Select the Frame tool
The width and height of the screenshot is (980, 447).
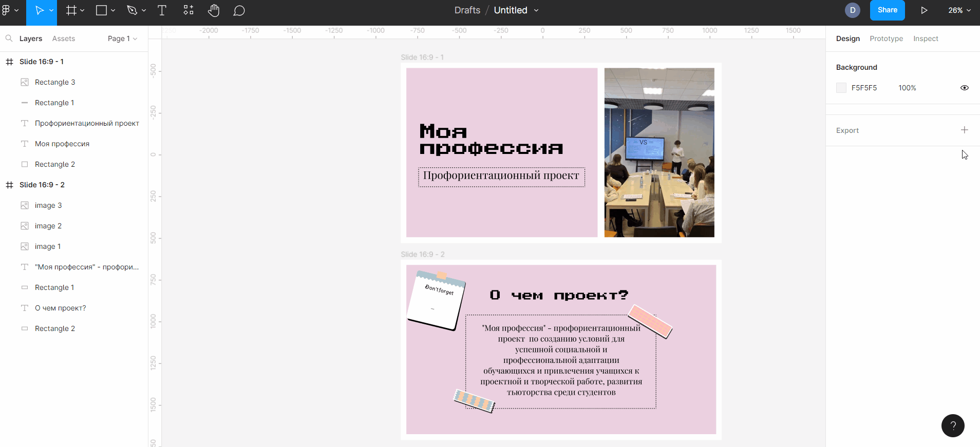click(71, 10)
